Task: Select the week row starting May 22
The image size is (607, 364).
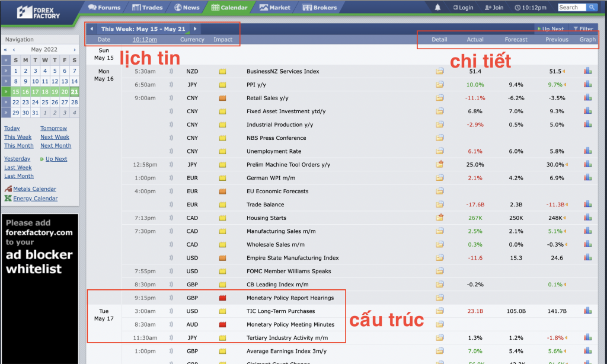Action: click(6, 102)
